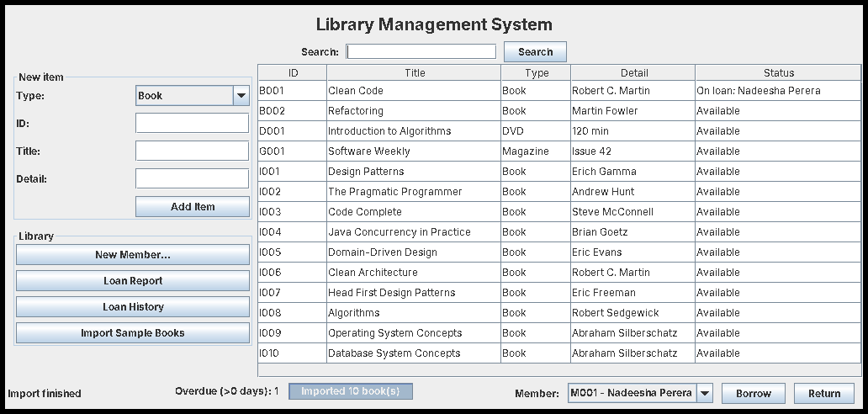Click Import Sample Books button
Viewport: 868px width, 414px height.
133,332
